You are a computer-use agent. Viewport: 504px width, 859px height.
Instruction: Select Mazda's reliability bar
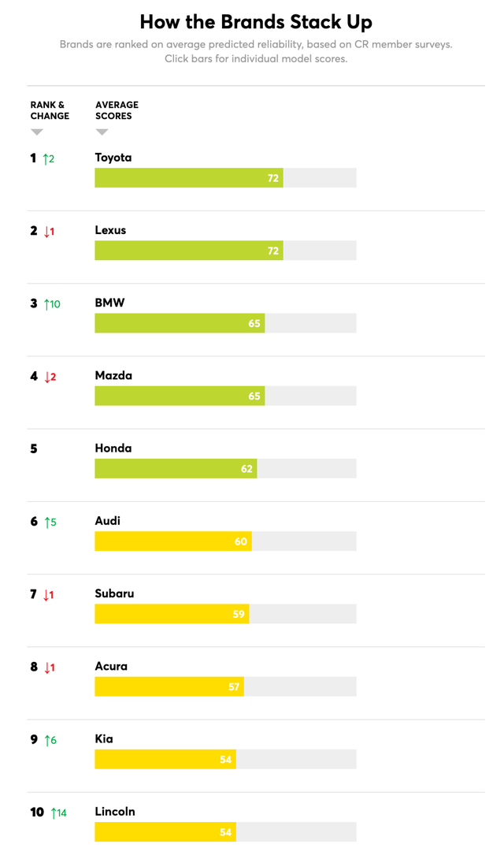180,396
